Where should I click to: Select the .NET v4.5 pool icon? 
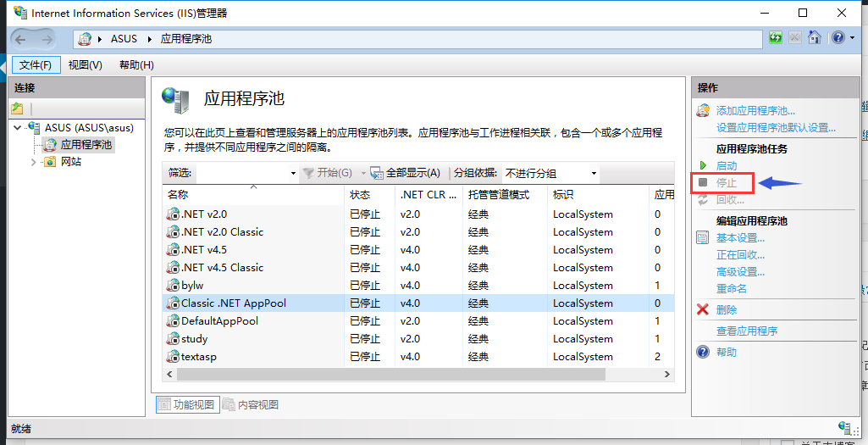[x=173, y=249]
